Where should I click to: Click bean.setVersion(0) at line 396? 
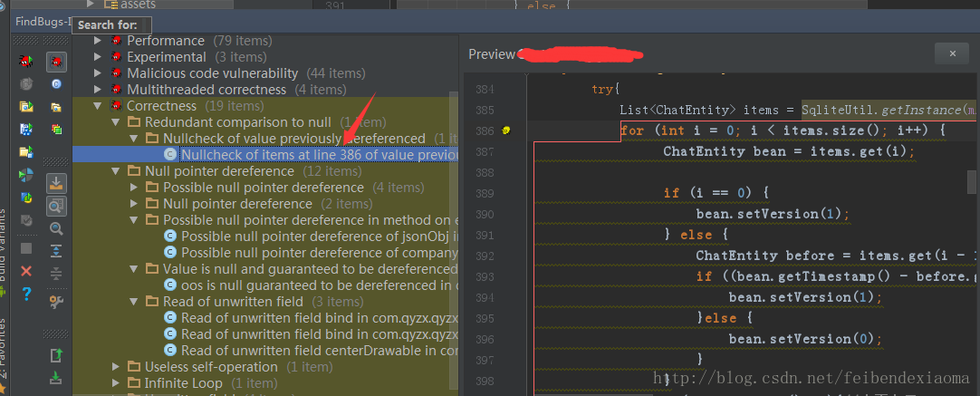click(x=805, y=338)
